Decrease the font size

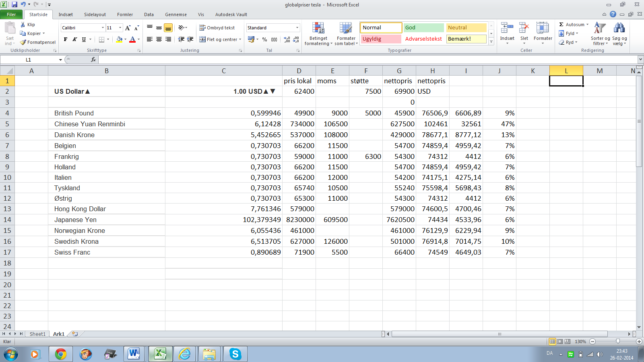pyautogui.click(x=136, y=28)
